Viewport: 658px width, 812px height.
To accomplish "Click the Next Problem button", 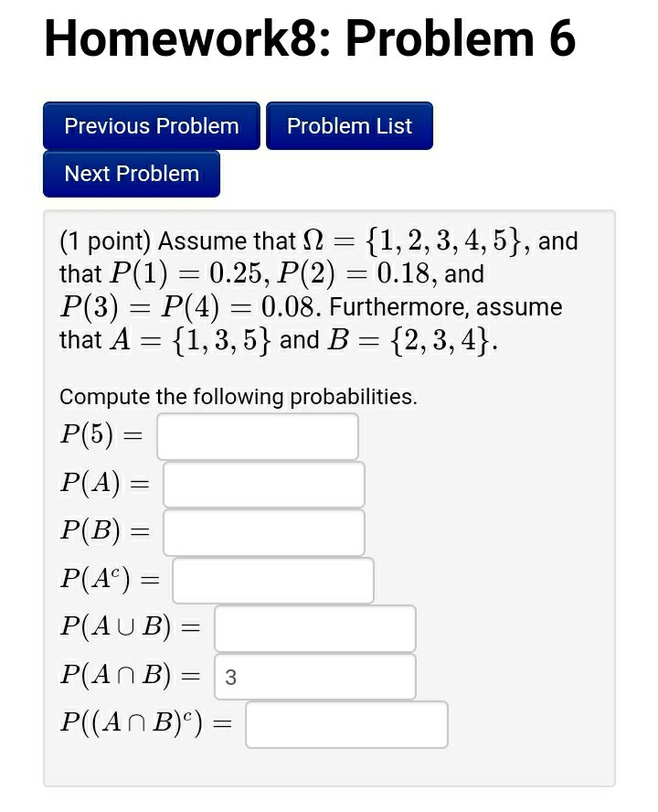I will pos(131,174).
